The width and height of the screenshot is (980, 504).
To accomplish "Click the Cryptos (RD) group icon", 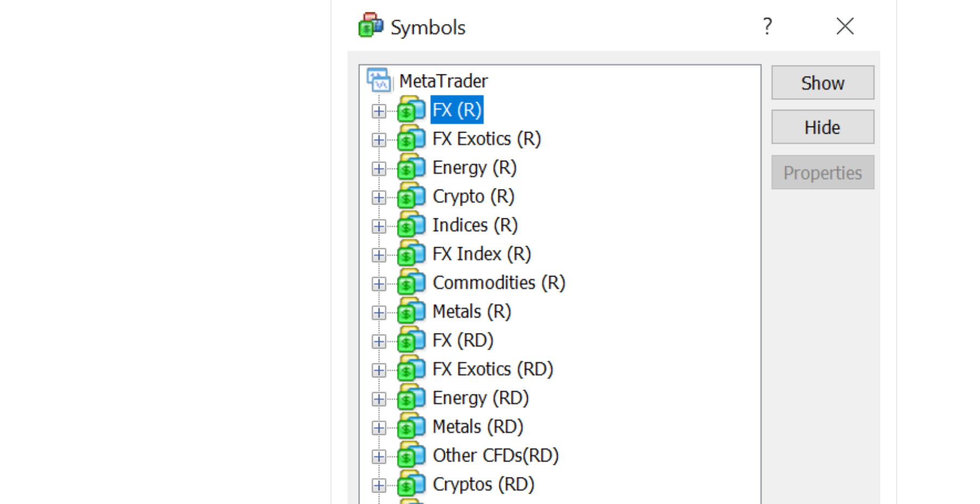I will click(x=411, y=484).
